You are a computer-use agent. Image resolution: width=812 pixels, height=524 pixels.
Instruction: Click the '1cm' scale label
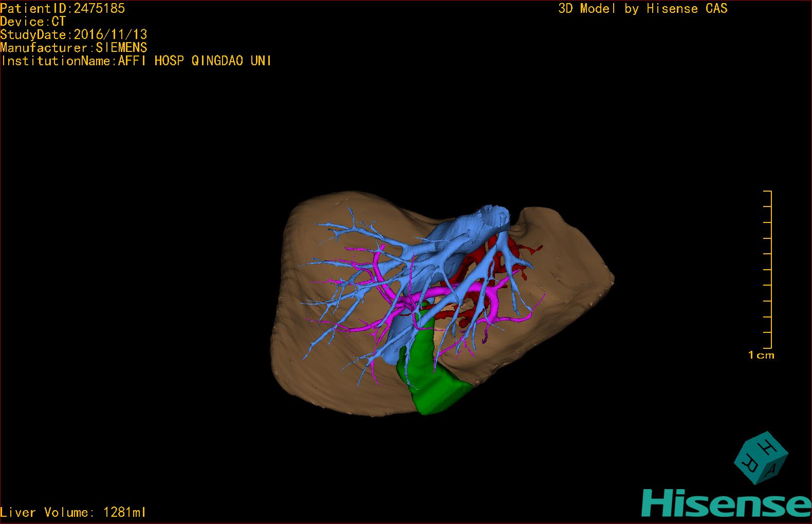tap(761, 355)
